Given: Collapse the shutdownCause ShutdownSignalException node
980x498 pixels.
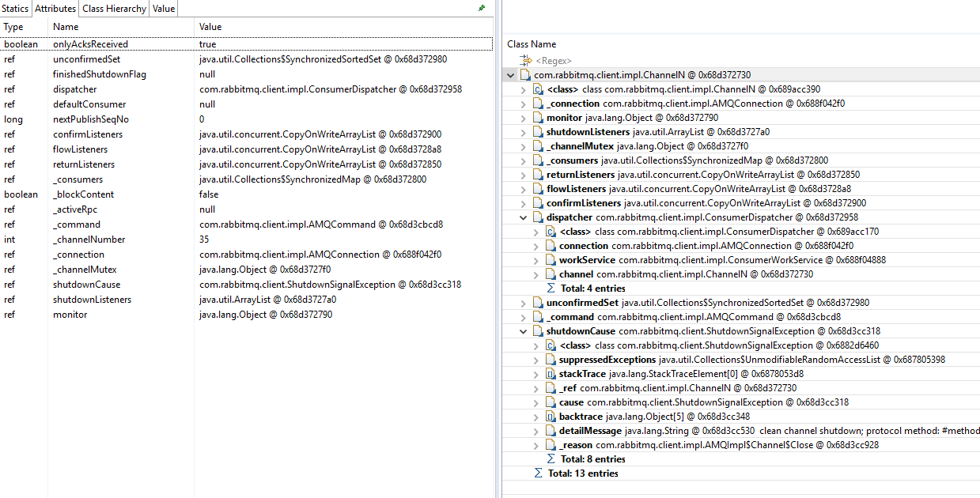Looking at the screenshot, I should click(524, 331).
